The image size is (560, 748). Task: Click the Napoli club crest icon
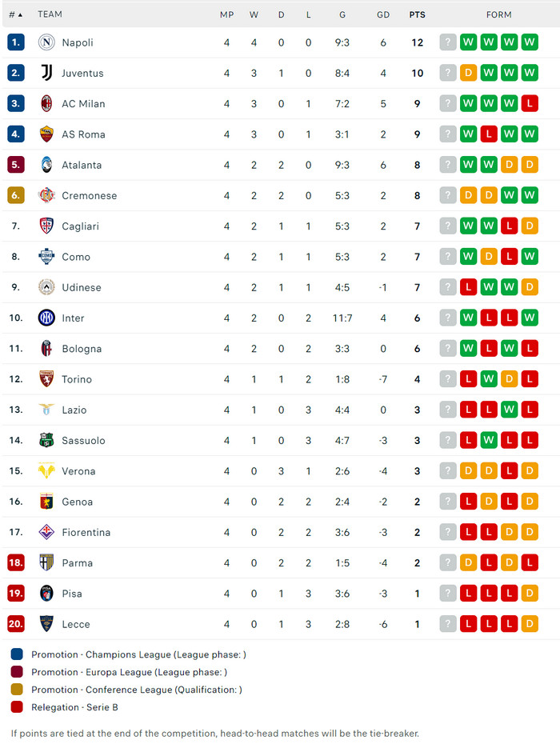[46, 42]
